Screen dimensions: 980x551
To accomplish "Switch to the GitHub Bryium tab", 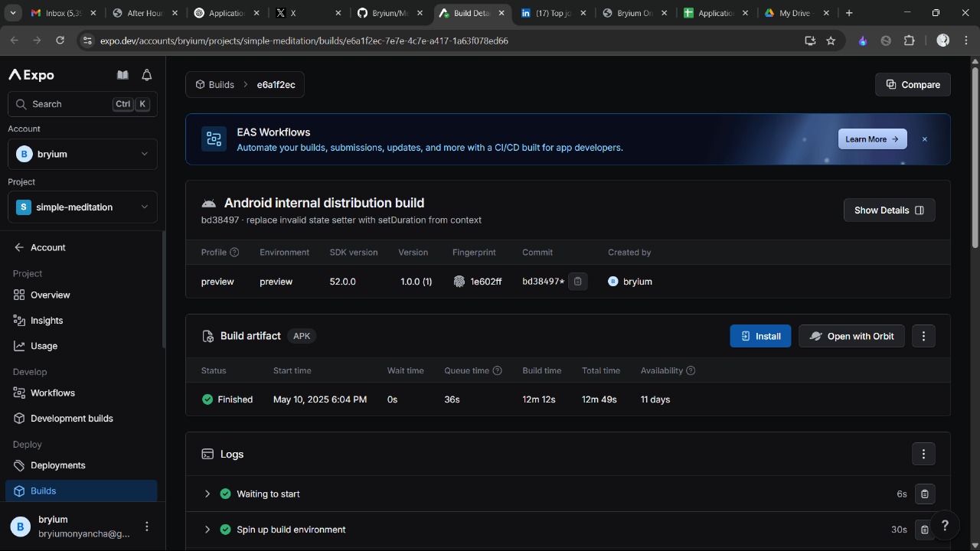I will tap(389, 13).
